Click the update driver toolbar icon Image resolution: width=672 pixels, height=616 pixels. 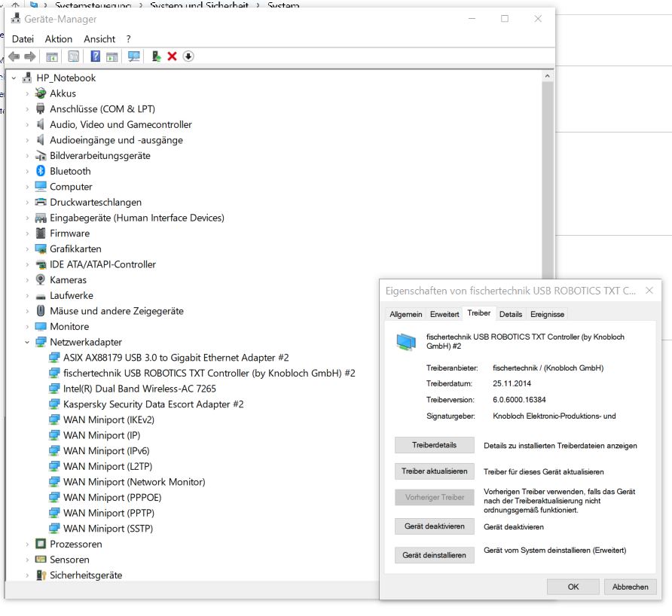coord(156,56)
